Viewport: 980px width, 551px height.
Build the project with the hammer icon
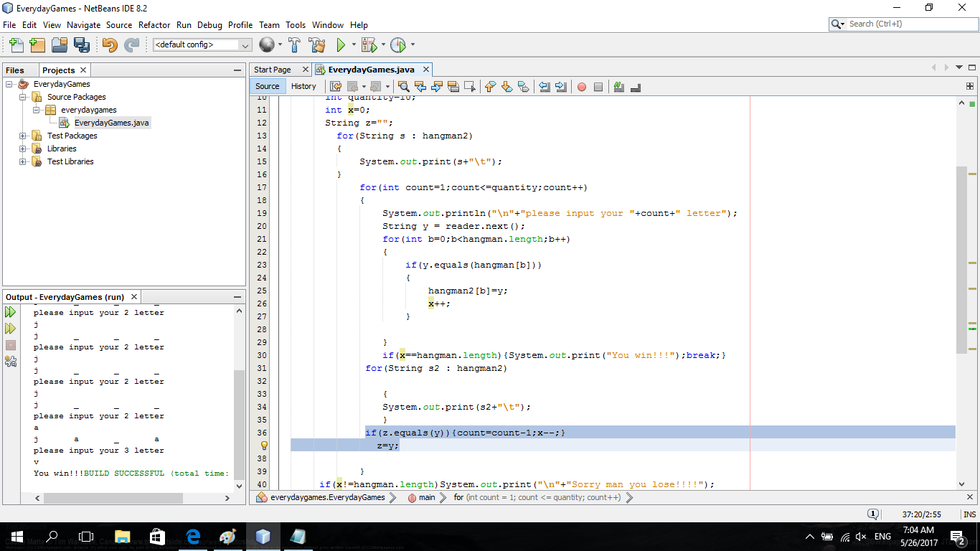tap(293, 44)
